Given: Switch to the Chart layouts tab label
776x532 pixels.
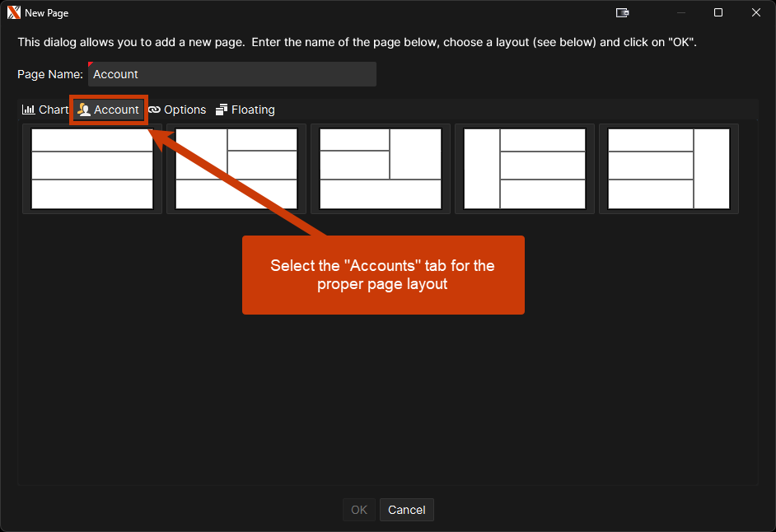Looking at the screenshot, I should coord(54,110).
